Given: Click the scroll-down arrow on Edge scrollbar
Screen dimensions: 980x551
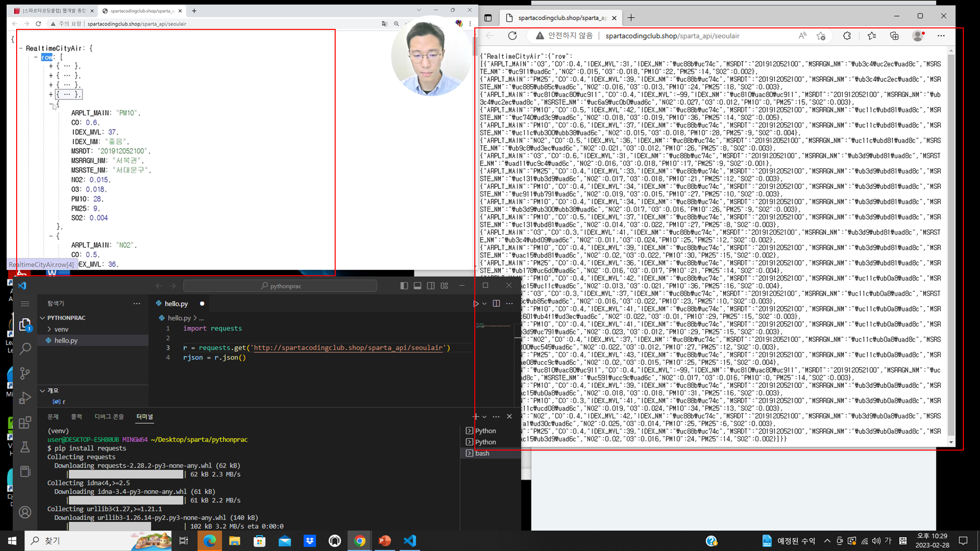Looking at the screenshot, I should (951, 442).
